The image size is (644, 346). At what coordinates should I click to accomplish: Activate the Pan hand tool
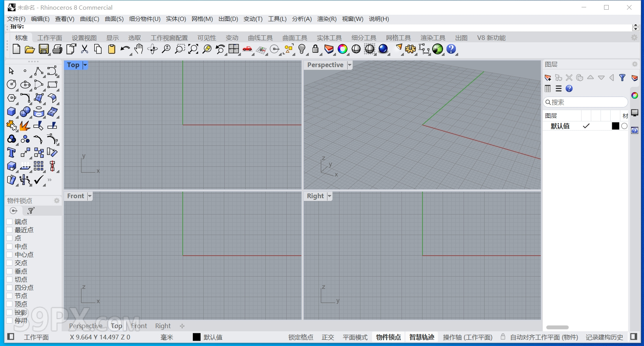click(138, 49)
